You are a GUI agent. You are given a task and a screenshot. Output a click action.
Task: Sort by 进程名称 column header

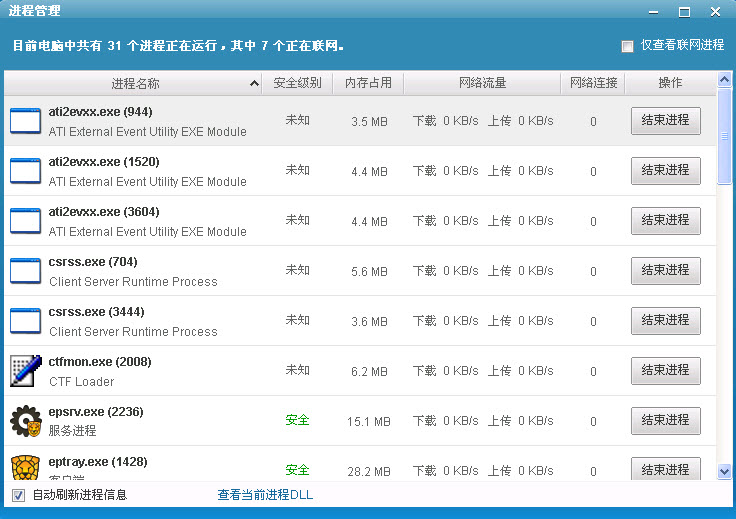pyautogui.click(x=135, y=83)
